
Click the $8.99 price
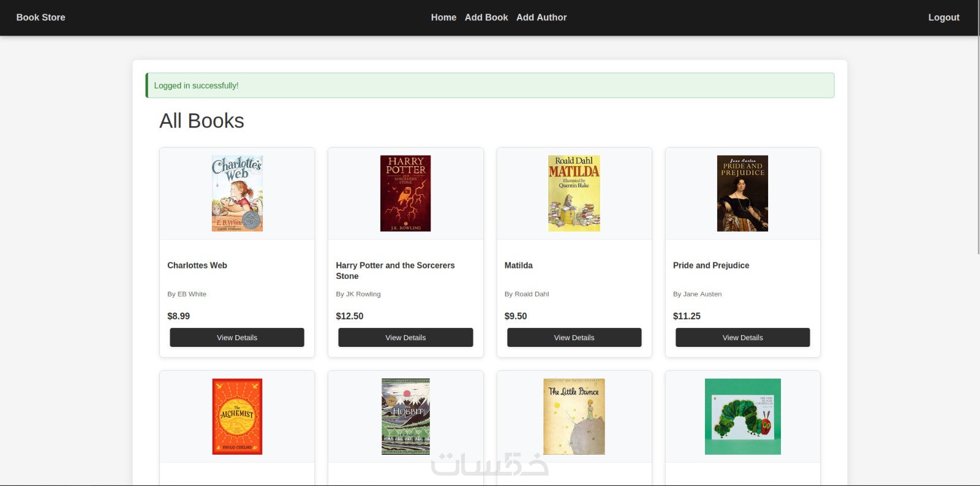point(179,316)
